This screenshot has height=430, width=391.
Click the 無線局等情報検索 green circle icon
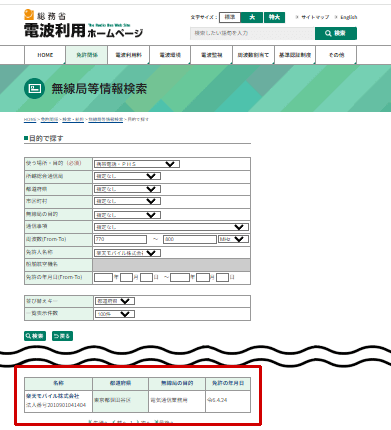34,88
